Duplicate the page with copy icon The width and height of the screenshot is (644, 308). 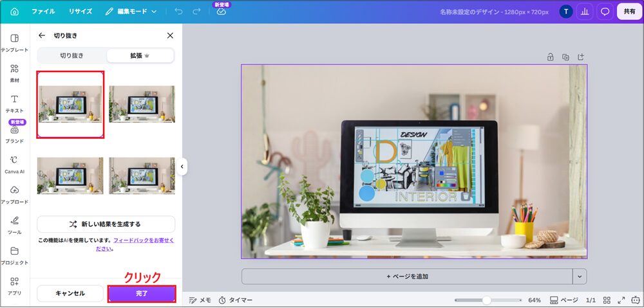point(565,57)
